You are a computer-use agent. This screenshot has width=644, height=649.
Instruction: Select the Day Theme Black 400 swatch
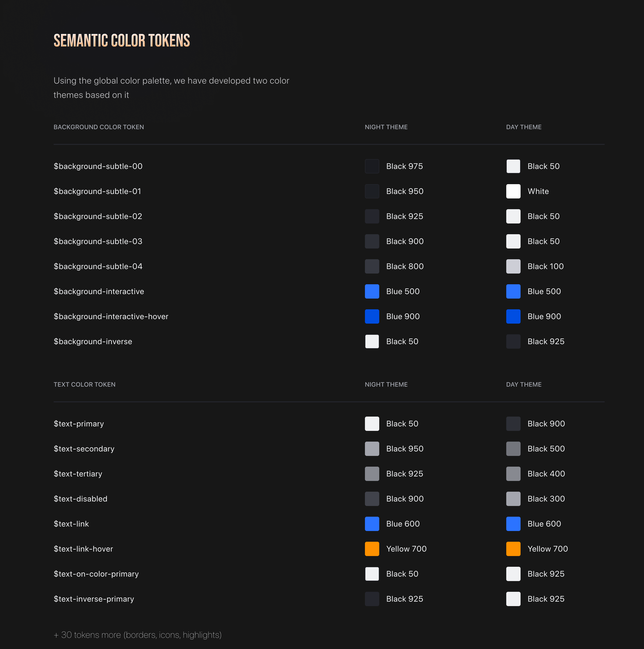click(513, 474)
